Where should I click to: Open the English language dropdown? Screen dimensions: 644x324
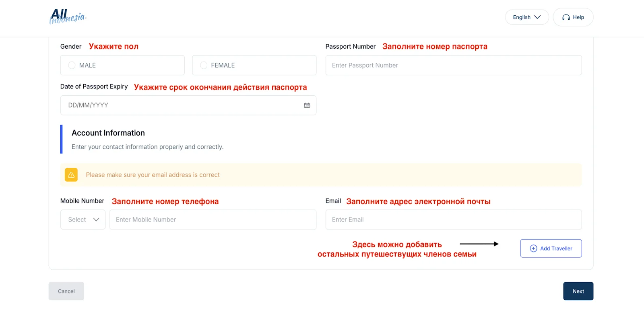click(x=526, y=17)
